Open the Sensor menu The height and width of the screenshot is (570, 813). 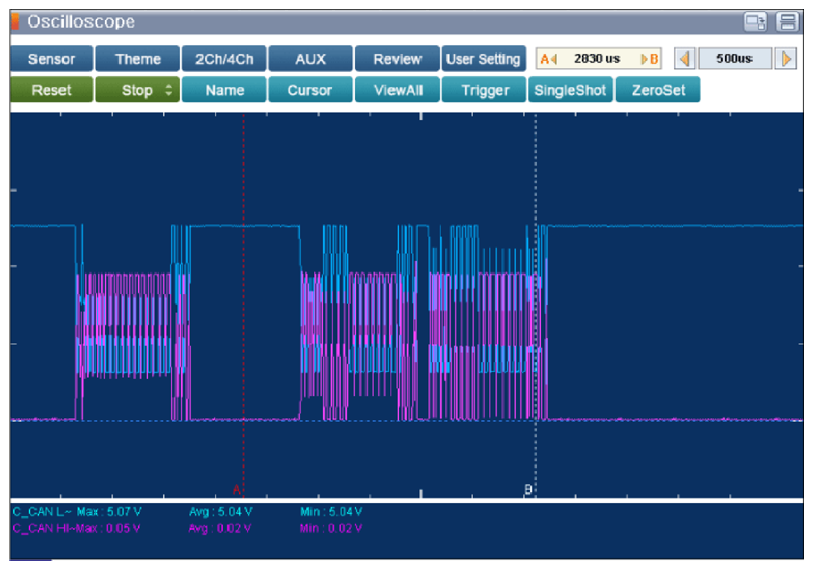[x=51, y=59]
